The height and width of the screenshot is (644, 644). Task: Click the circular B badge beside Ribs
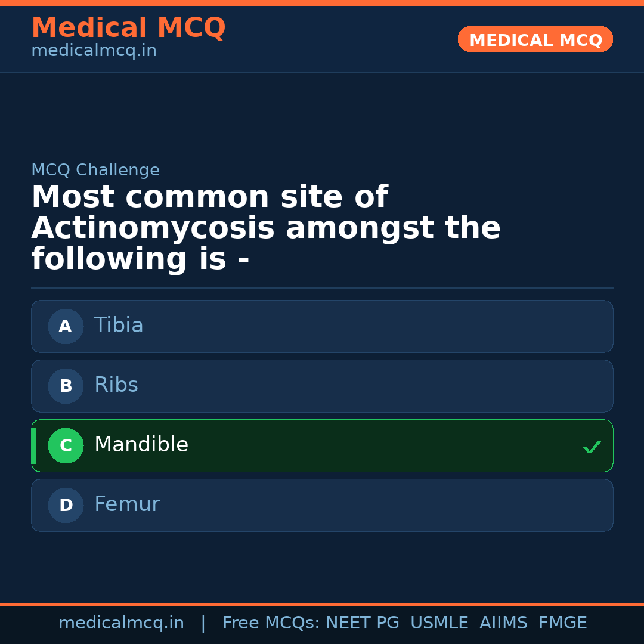[x=66, y=386]
